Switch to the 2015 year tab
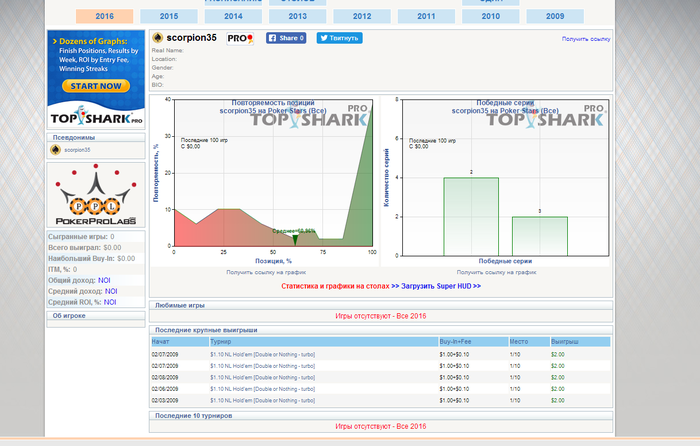The height and width of the screenshot is (446, 700). (169, 16)
